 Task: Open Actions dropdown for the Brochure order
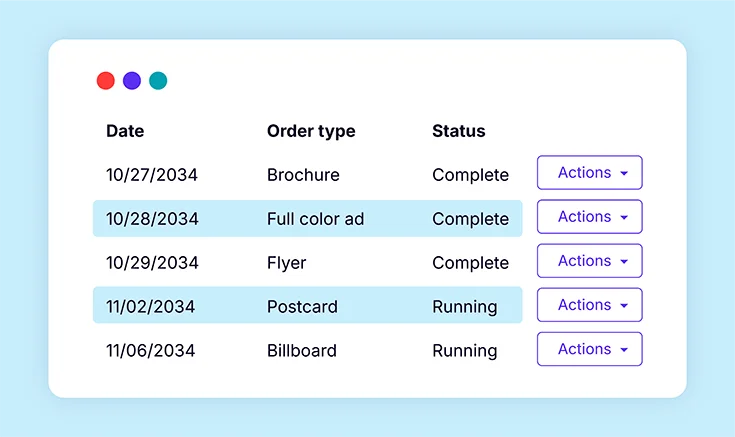[589, 173]
